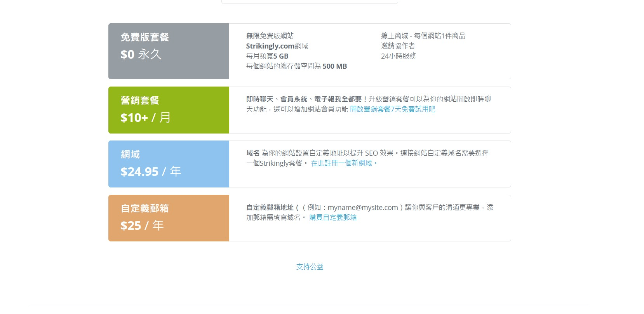The height and width of the screenshot is (314, 644).
Task: Click the Strikingly.com網域 feature text
Action: point(277,46)
